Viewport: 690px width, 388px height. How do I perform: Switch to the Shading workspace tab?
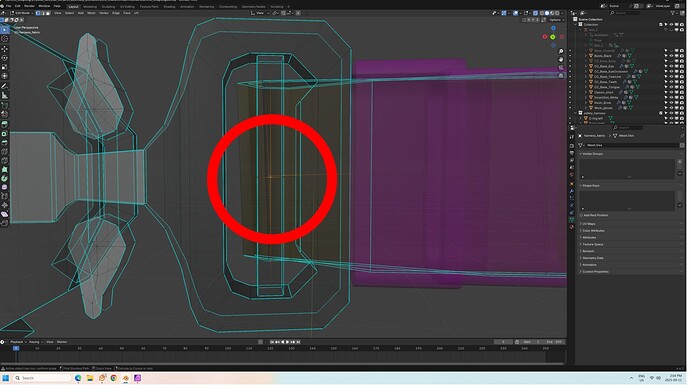[x=170, y=7]
